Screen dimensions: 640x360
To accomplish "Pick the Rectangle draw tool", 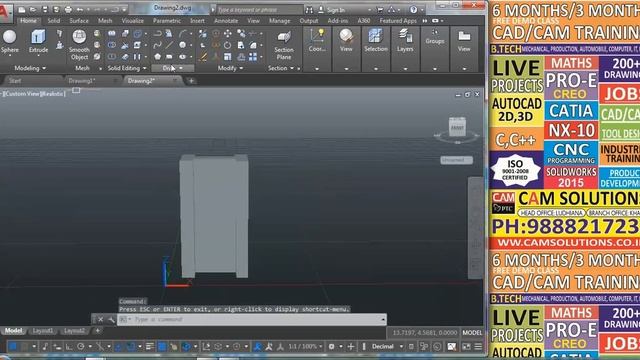I will [169, 57].
